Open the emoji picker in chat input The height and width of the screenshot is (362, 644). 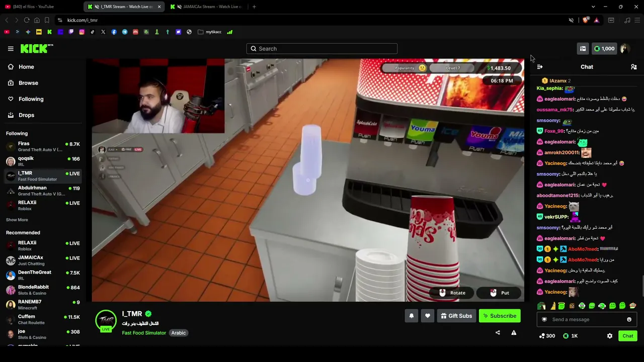point(629,319)
